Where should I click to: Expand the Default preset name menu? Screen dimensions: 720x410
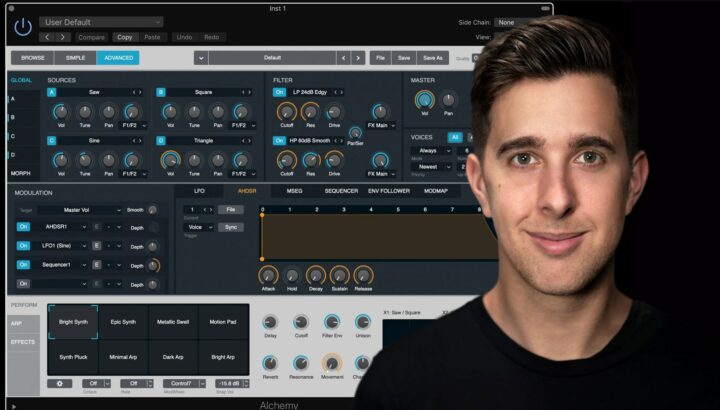pos(200,58)
